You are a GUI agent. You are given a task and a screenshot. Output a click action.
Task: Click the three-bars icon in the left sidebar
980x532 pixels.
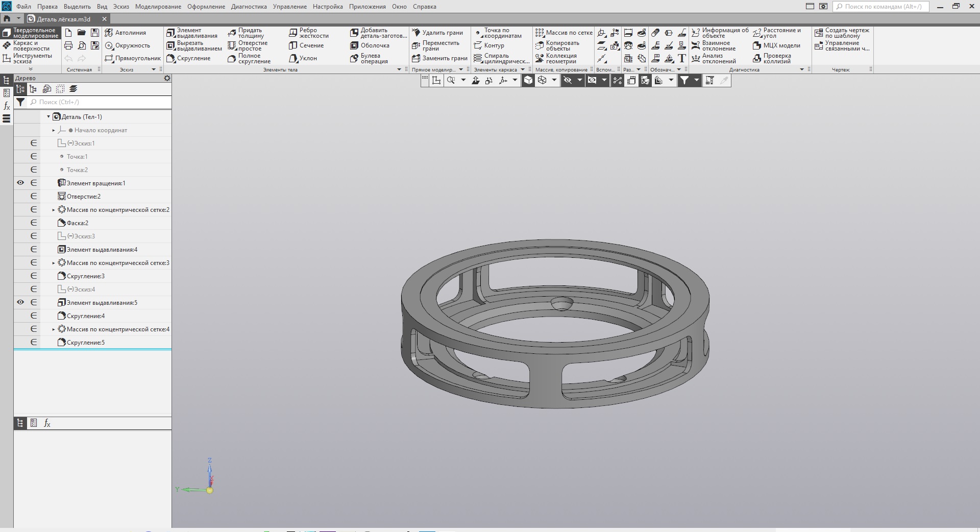(7, 119)
